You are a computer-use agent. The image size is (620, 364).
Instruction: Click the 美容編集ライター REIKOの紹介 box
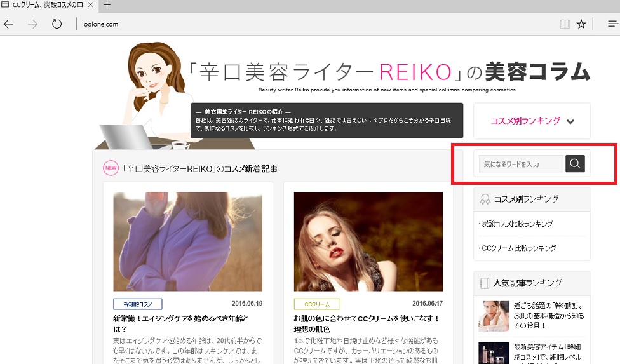327,121
